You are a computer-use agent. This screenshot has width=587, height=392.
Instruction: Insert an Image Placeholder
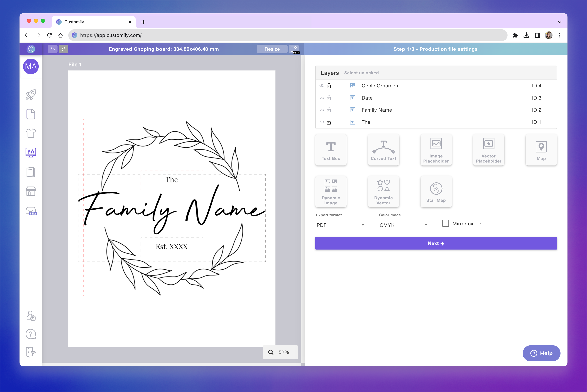pyautogui.click(x=436, y=149)
